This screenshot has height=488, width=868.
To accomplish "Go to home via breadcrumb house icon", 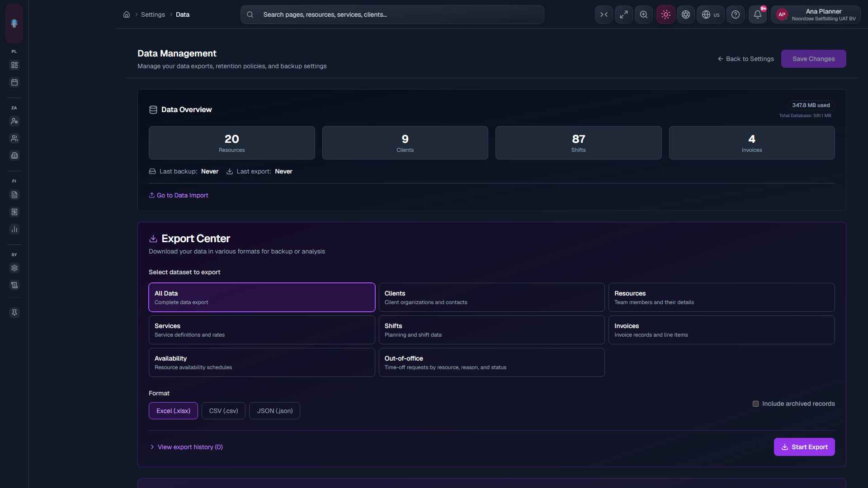I will tap(127, 14).
